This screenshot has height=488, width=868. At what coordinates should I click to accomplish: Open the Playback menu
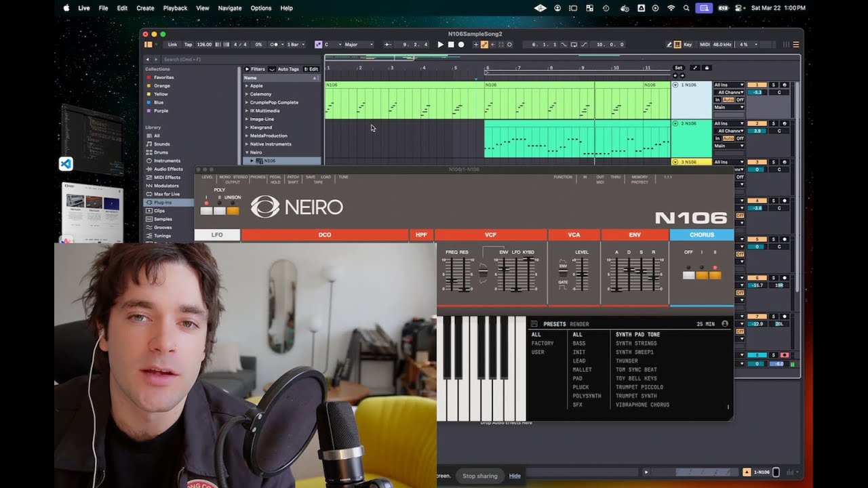click(x=175, y=8)
